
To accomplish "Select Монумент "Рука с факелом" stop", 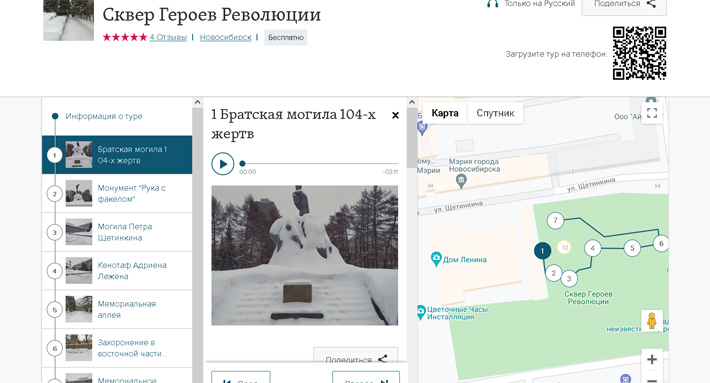I will coord(117,193).
